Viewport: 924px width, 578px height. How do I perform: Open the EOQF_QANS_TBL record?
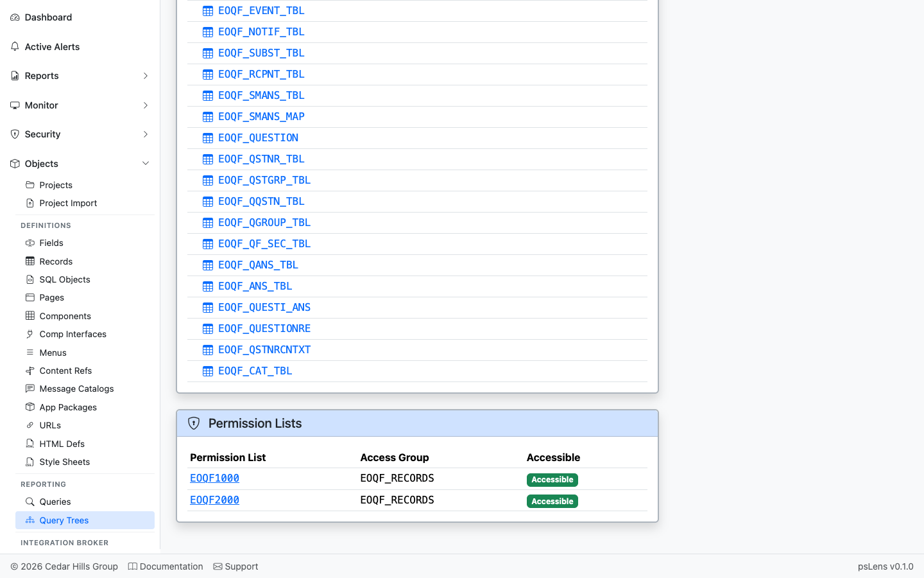[x=258, y=265]
